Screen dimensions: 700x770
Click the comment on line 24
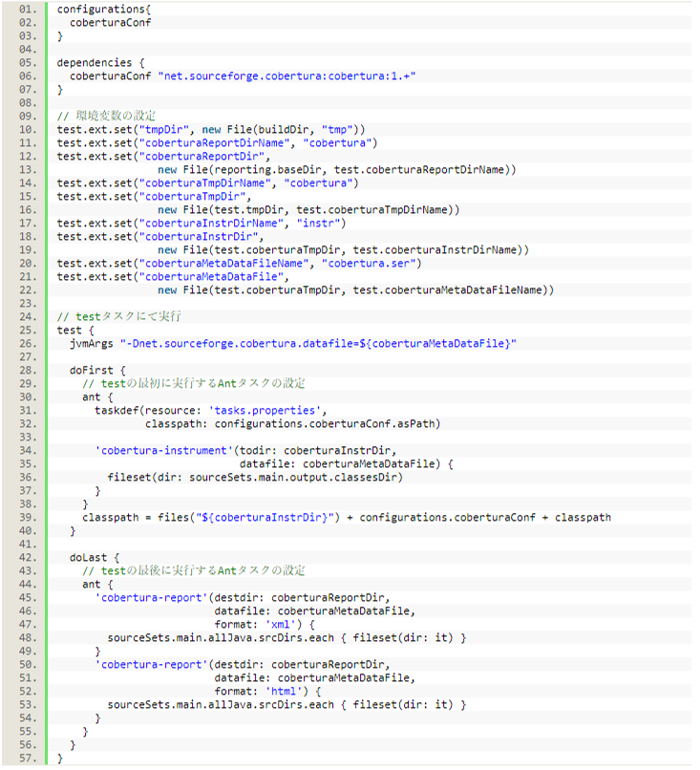tap(118, 317)
